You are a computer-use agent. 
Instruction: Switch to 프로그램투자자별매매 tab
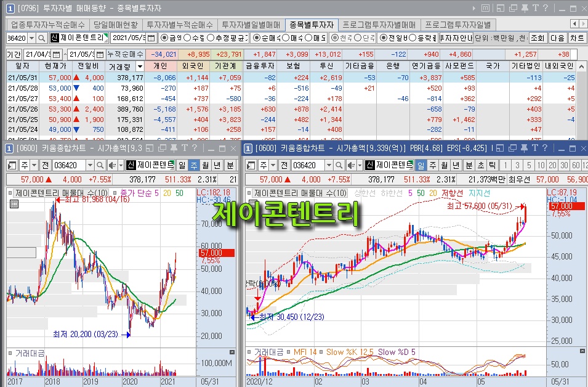click(x=379, y=25)
